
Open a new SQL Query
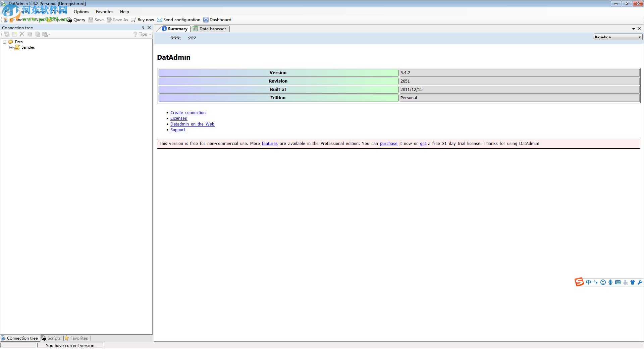[76, 20]
